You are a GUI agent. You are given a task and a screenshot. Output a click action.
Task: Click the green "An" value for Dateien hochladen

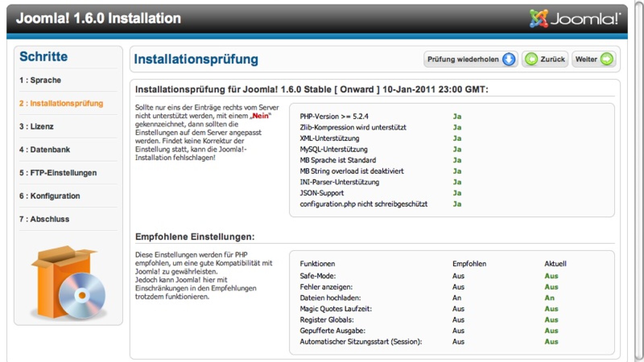[x=549, y=298]
